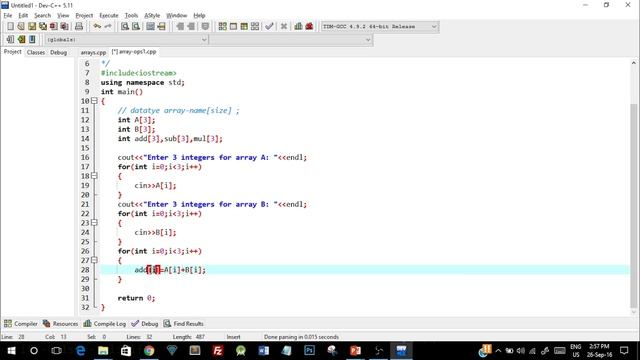Open the Project menu
The image size is (640, 360).
pyautogui.click(x=84, y=16)
